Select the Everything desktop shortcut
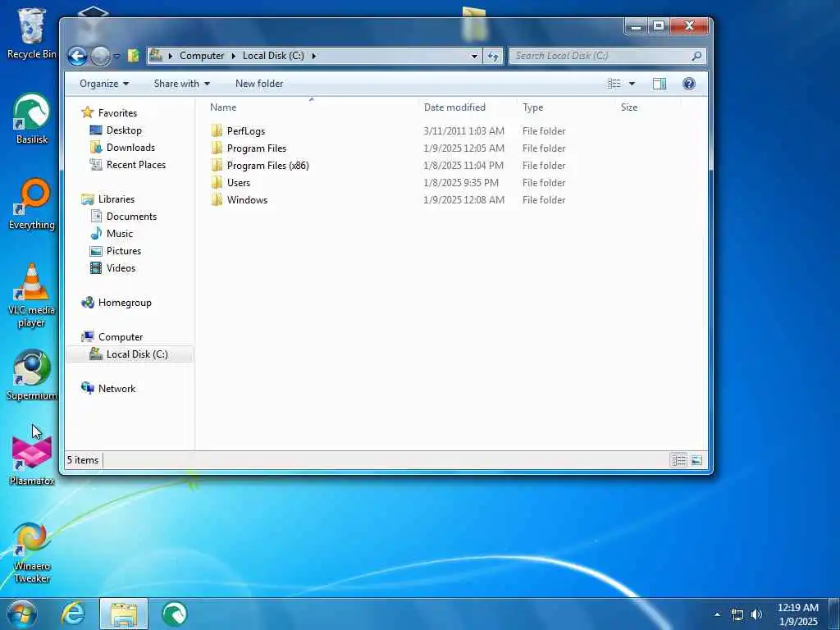840x630 pixels. point(32,204)
